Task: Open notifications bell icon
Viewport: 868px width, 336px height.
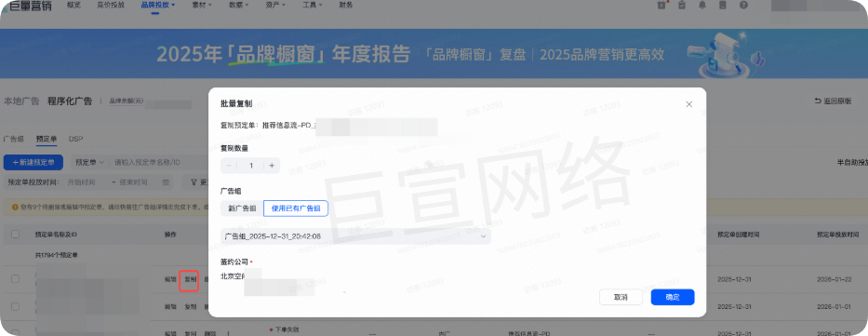Action: coord(702,5)
